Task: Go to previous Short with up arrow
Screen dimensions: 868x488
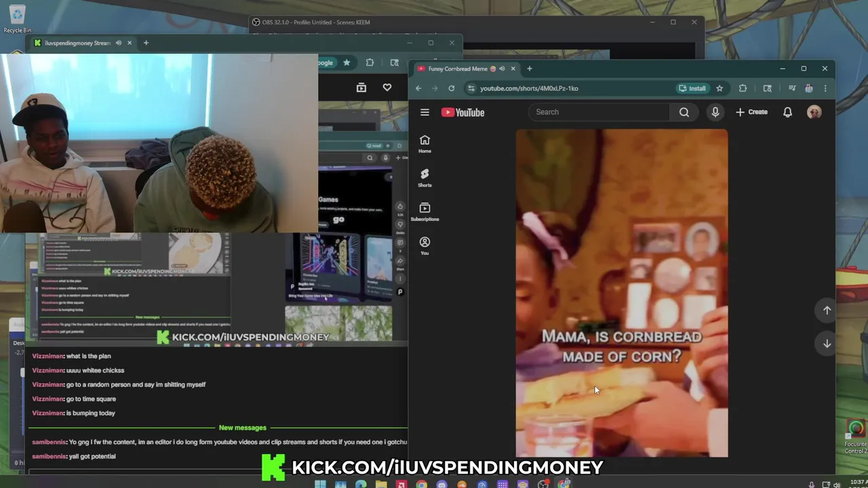Action: pyautogui.click(x=827, y=310)
